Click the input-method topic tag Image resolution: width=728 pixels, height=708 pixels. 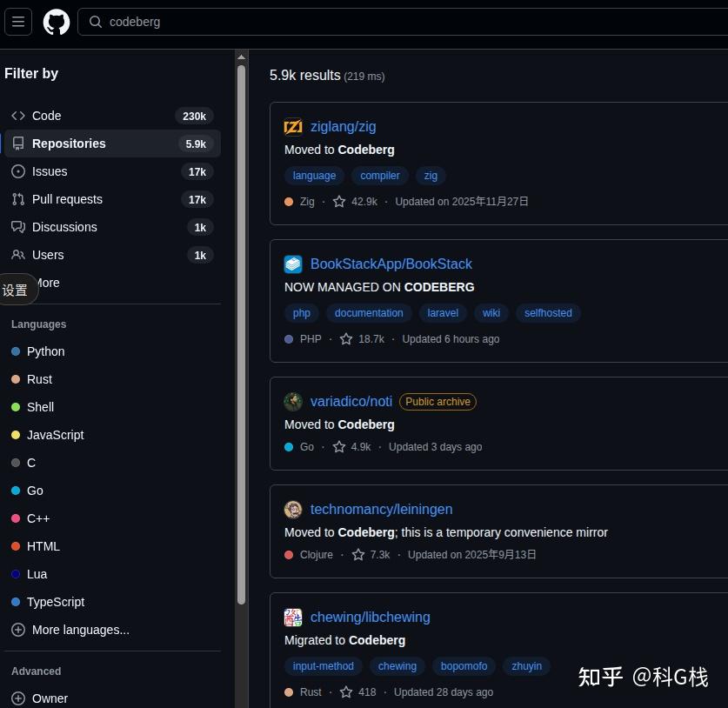(x=324, y=666)
